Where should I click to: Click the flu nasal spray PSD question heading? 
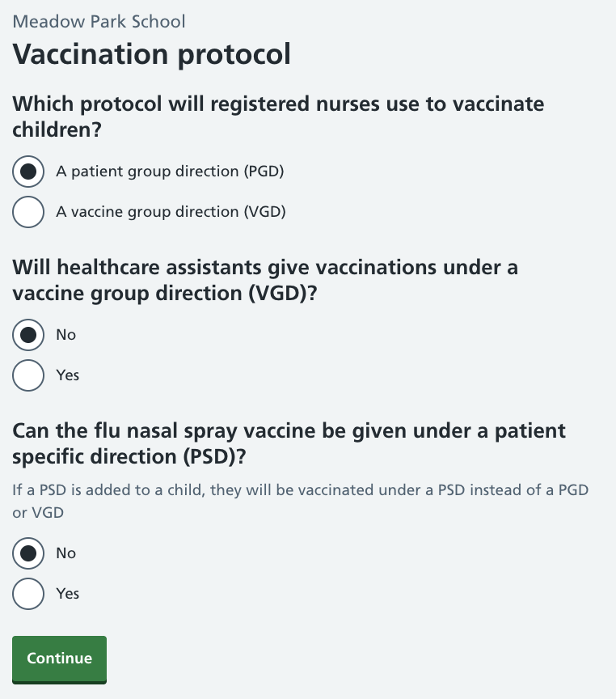click(x=289, y=443)
